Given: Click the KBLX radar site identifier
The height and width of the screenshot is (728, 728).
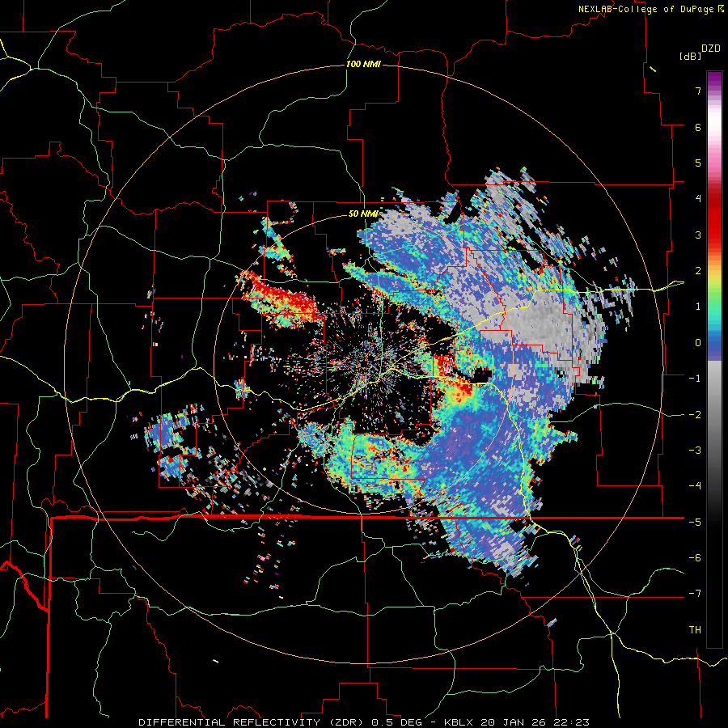Looking at the screenshot, I should [459, 722].
